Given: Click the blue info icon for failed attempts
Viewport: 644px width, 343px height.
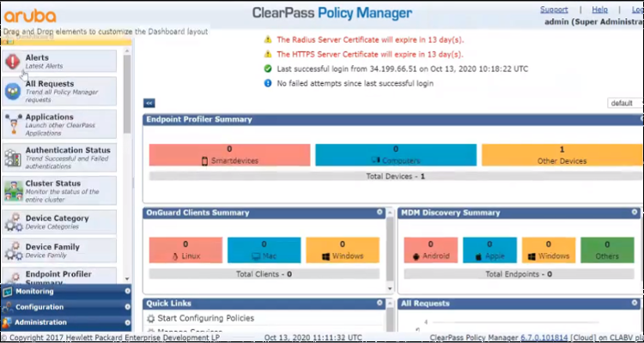Looking at the screenshot, I should 268,83.
